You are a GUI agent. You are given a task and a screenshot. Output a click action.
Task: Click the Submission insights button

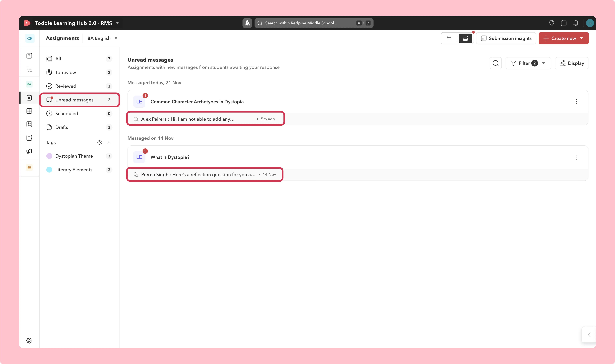click(x=506, y=38)
